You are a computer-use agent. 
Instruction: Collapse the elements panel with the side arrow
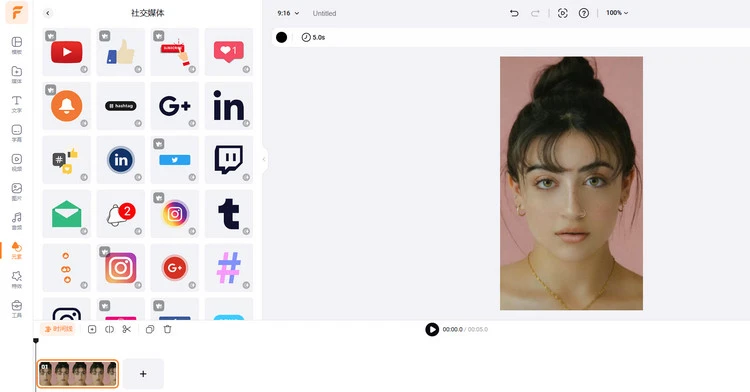coord(264,159)
